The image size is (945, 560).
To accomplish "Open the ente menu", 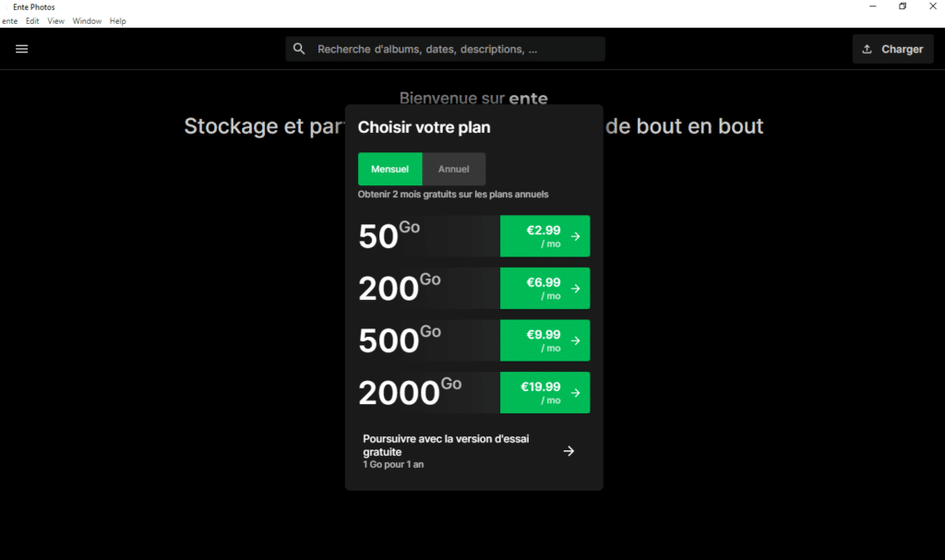I will [9, 20].
